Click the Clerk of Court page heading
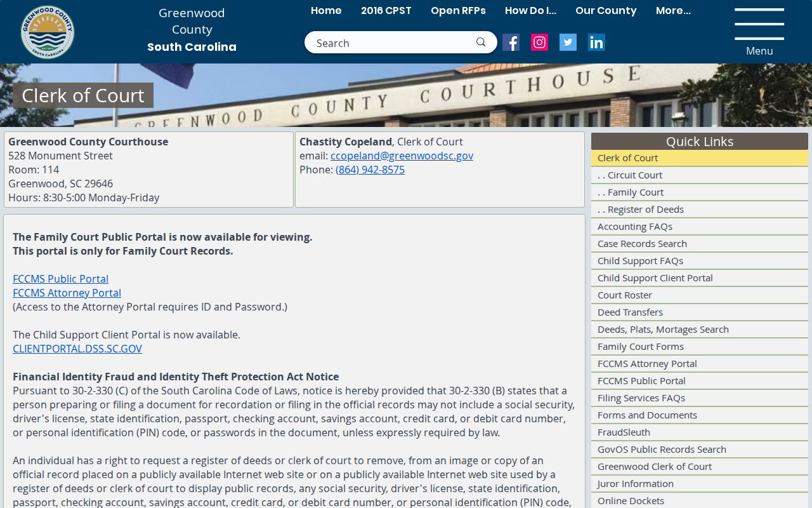Image resolution: width=812 pixels, height=508 pixels. 83,95
